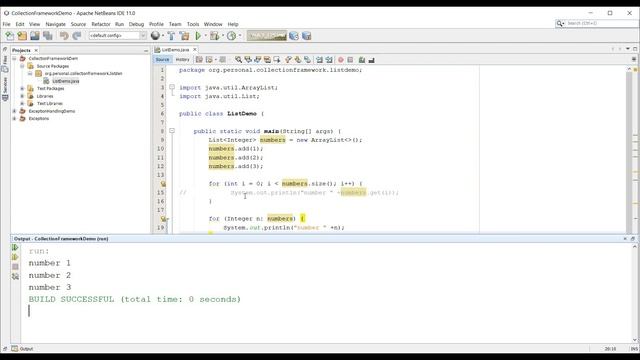Click Find Next Occurrence icon
640x360 pixels.
coord(258,60)
